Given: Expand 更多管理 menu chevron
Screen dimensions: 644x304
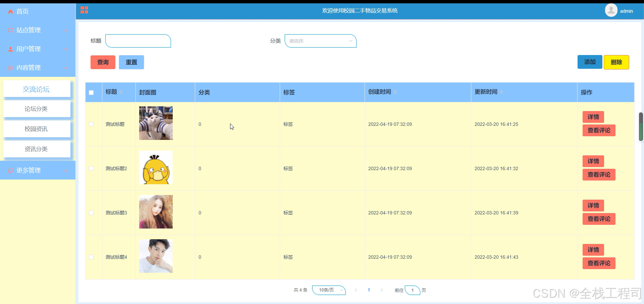Looking at the screenshot, I should pyautogui.click(x=66, y=171).
